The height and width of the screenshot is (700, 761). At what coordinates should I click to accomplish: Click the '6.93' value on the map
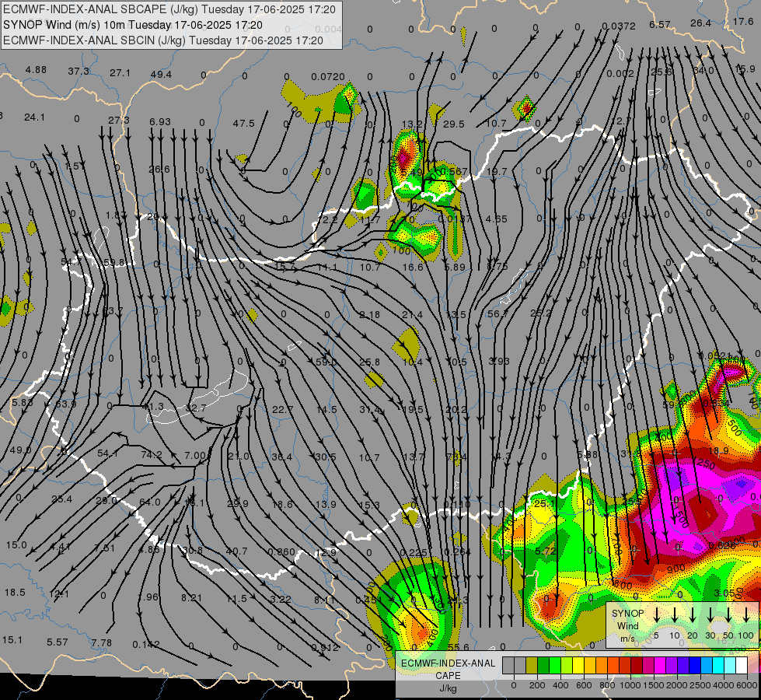(159, 121)
